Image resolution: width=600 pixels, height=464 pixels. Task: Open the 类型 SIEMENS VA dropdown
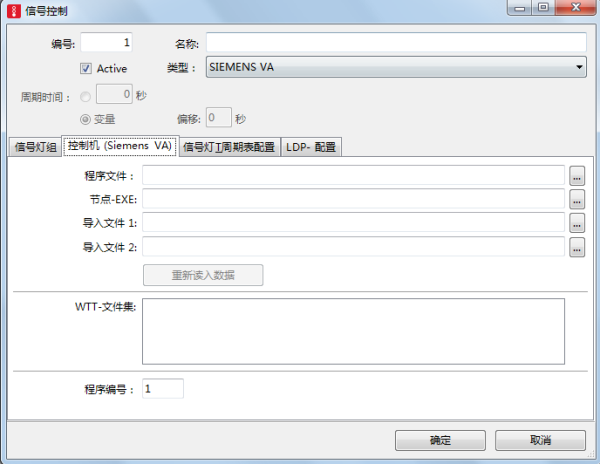[x=396, y=67]
